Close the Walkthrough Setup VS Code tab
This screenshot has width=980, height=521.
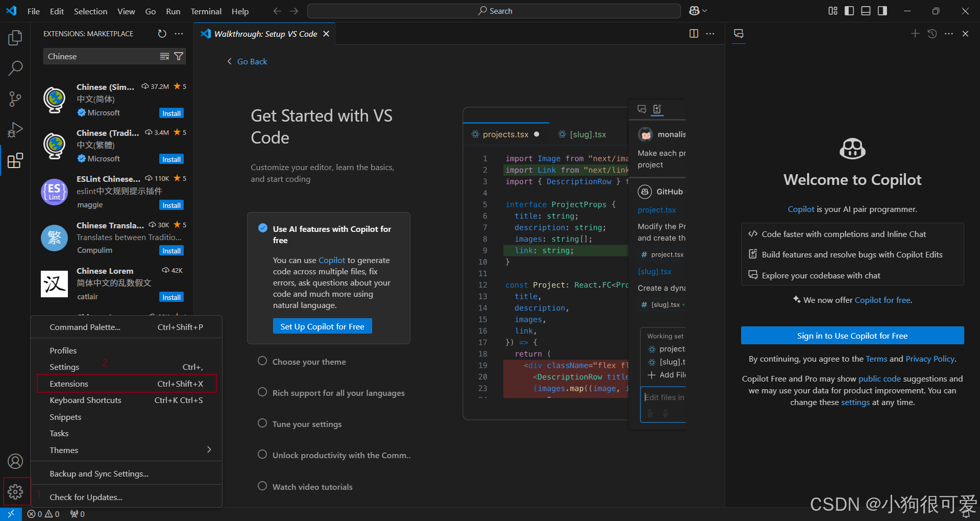[326, 34]
